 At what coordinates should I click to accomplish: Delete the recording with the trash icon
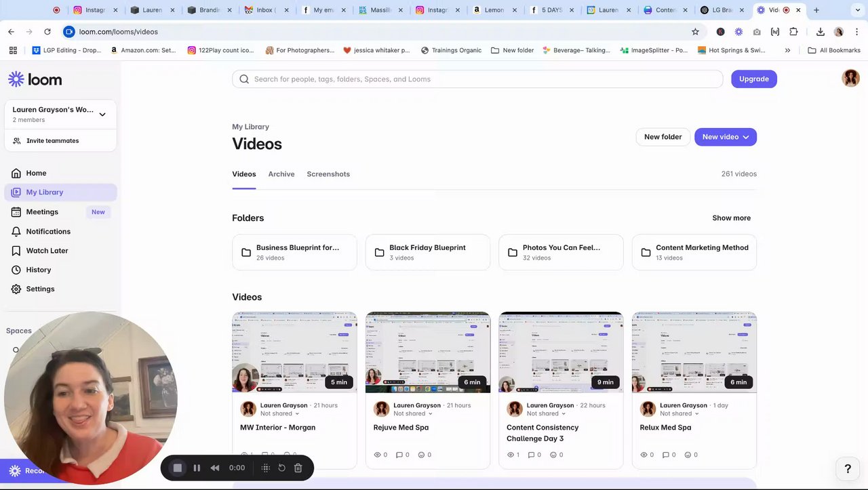pos(298,468)
